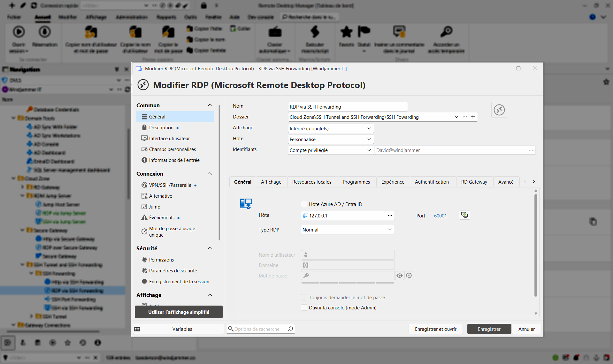This screenshot has width=613, height=364.
Task: Open the Type RDP dropdown
Action: pos(348,230)
